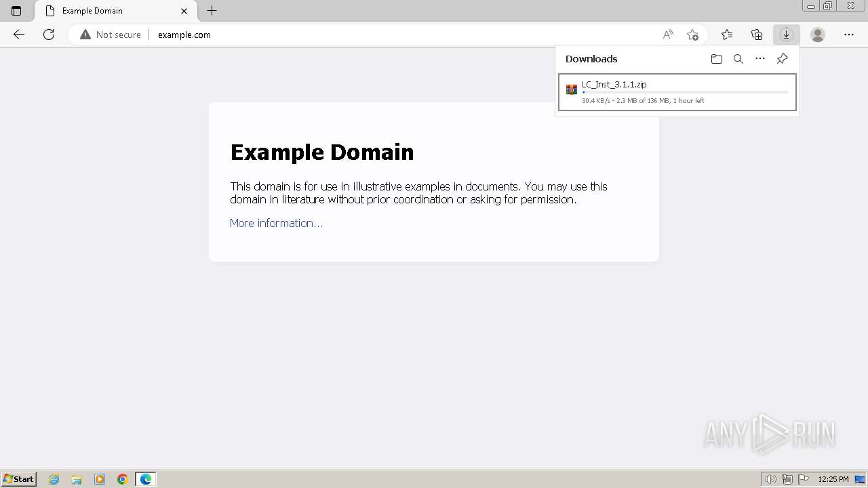
Task: Toggle the Downloads toolbar button
Action: click(787, 35)
